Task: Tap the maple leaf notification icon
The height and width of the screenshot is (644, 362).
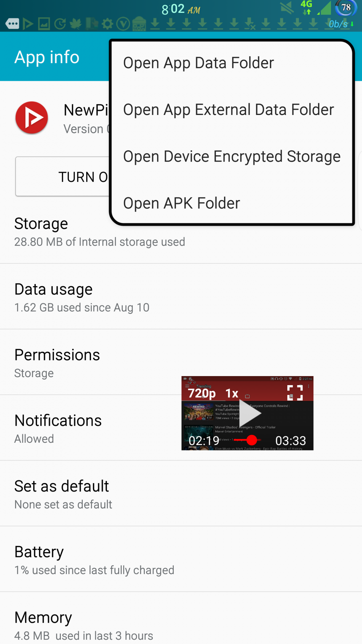Action: coord(76,24)
